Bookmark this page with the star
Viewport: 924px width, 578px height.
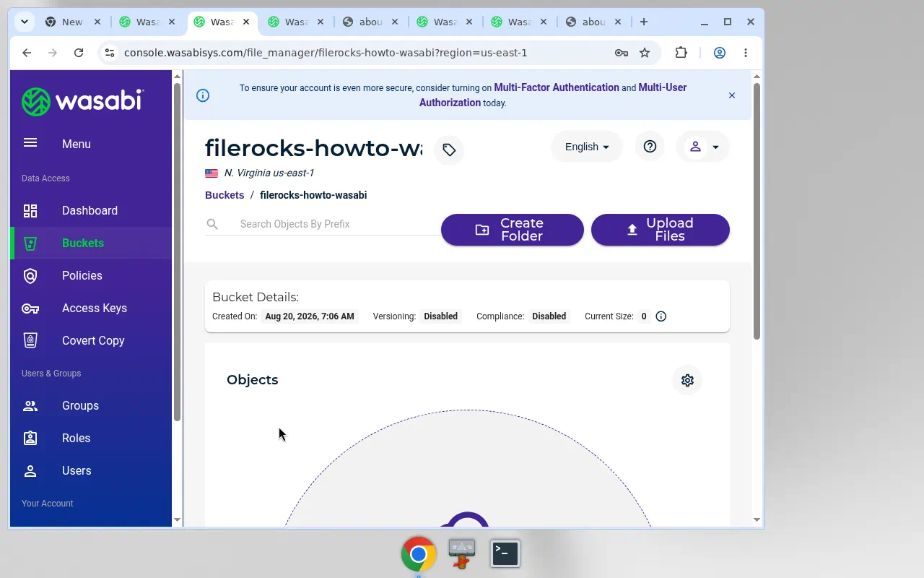click(645, 53)
